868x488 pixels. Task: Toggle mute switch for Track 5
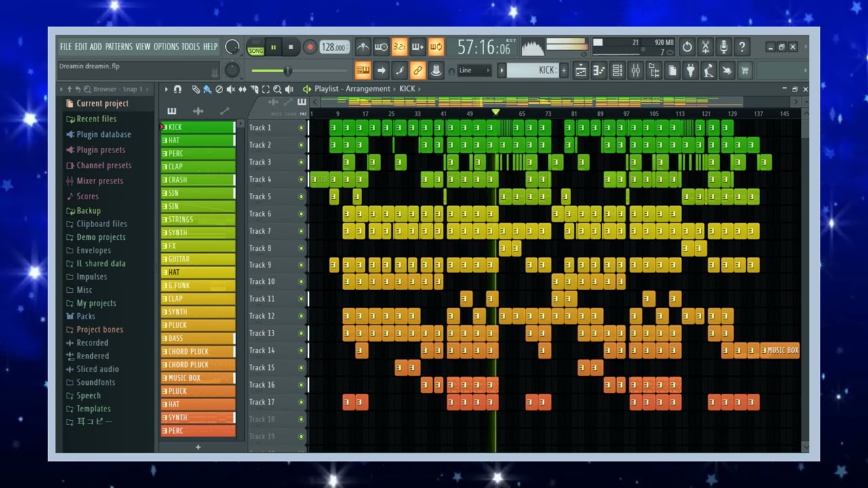tap(301, 197)
